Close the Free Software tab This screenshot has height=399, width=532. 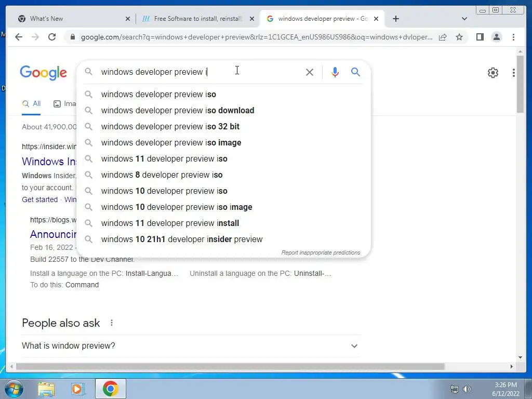click(252, 19)
